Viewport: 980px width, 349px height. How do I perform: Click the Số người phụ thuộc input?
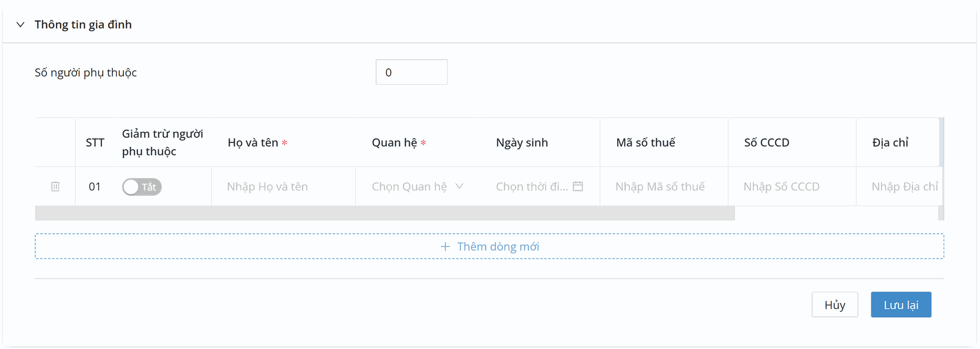[x=411, y=72]
